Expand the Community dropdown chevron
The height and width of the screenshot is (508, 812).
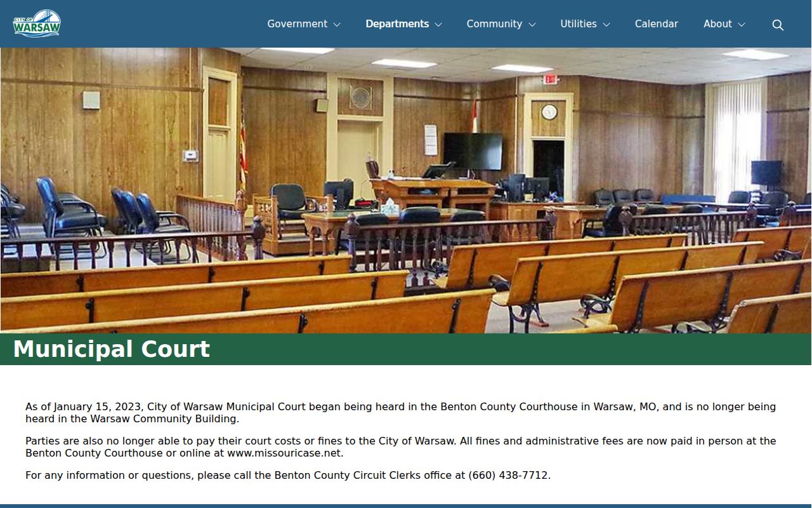532,25
